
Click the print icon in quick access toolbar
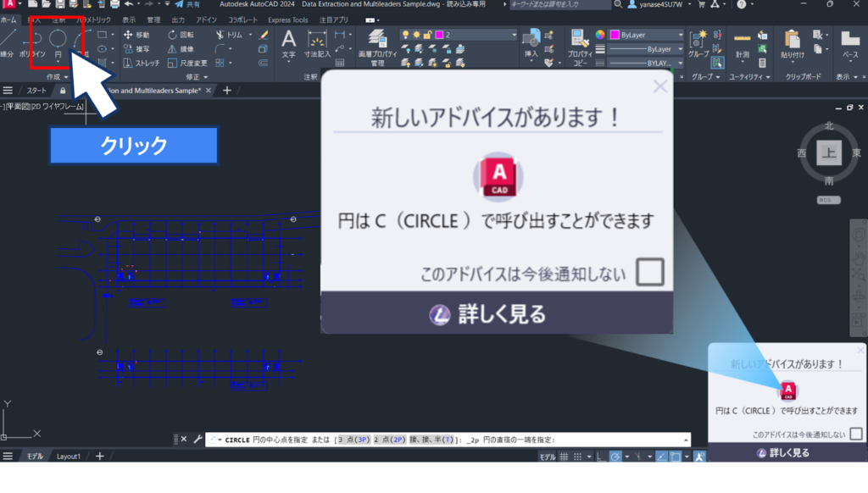114,4
